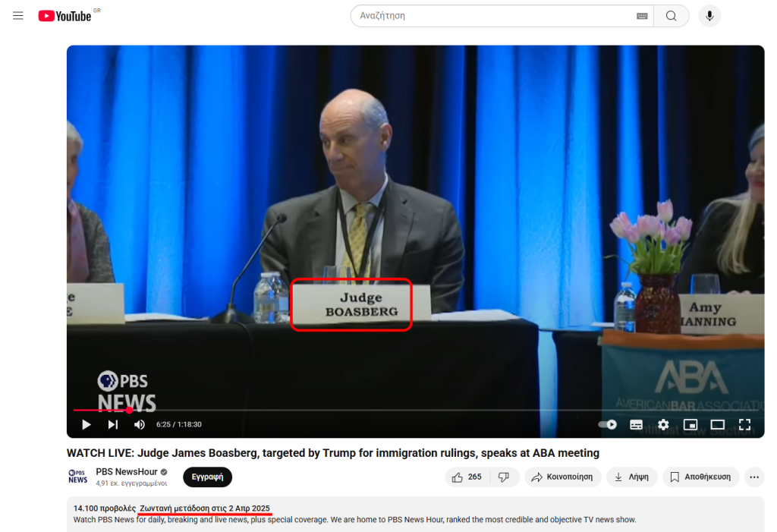Open the PBS NewsHour channel name link
The height and width of the screenshot is (532, 777).
pos(127,471)
